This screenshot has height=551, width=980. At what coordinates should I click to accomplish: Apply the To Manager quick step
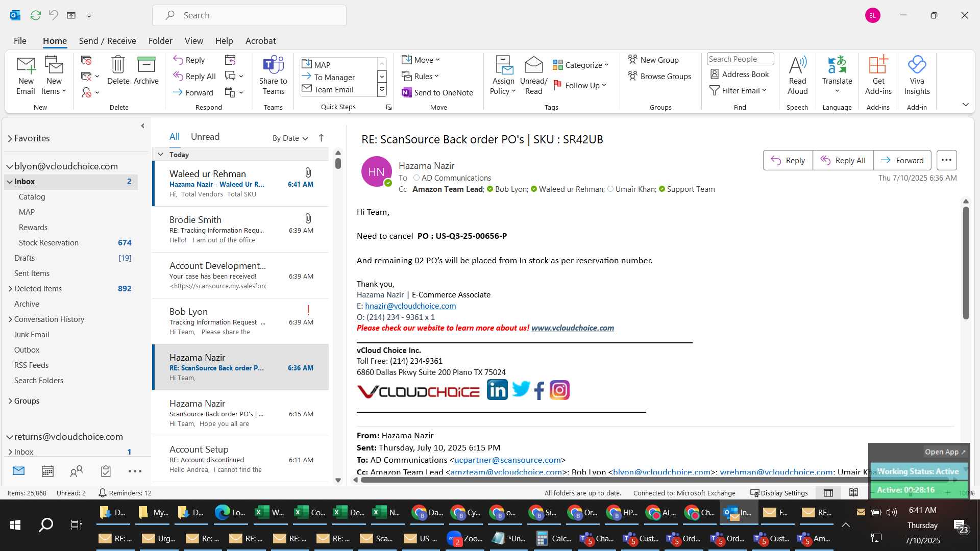pyautogui.click(x=334, y=77)
